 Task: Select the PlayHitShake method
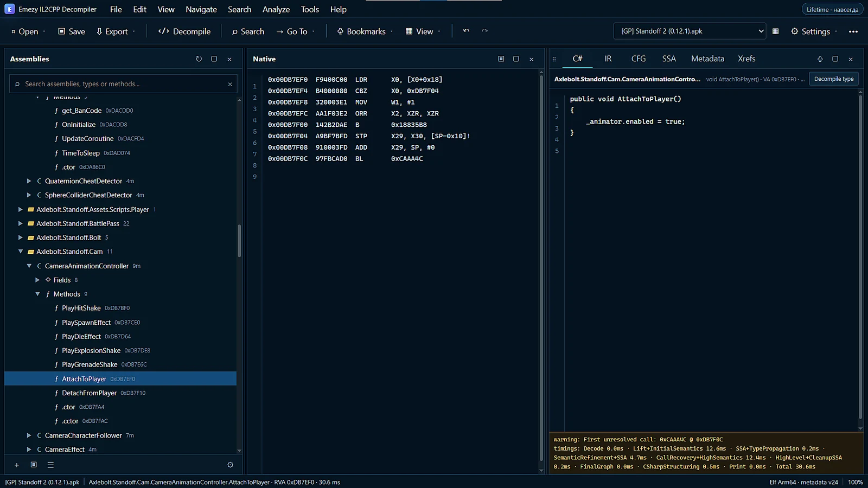pos(120,308)
